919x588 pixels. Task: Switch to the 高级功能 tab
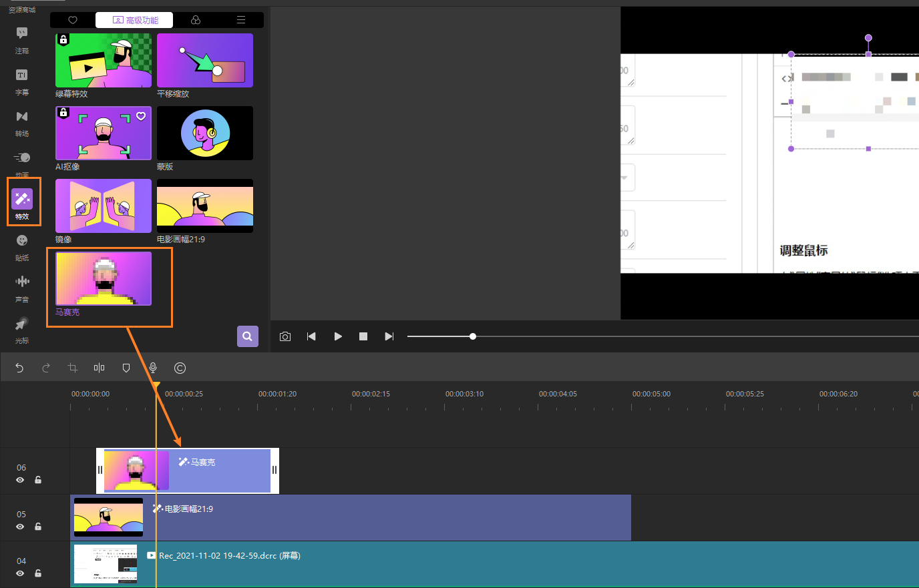coord(135,19)
